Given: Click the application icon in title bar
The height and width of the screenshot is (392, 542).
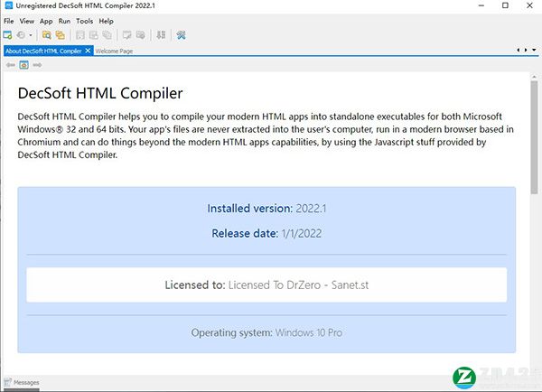Looking at the screenshot, I should (x=8, y=5).
